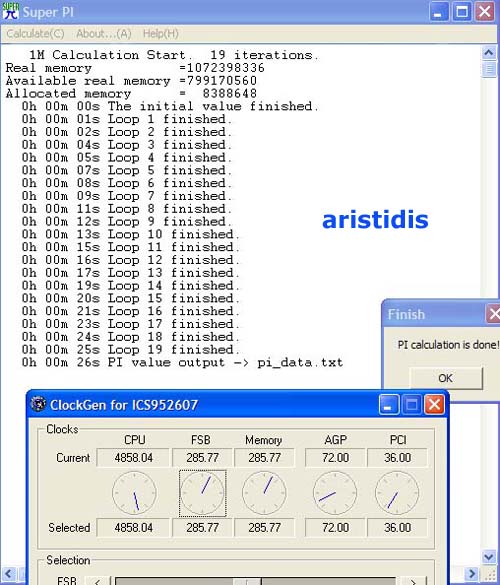Image resolution: width=500 pixels, height=585 pixels.
Task: Minimize the Super PI window
Action: (439, 12)
